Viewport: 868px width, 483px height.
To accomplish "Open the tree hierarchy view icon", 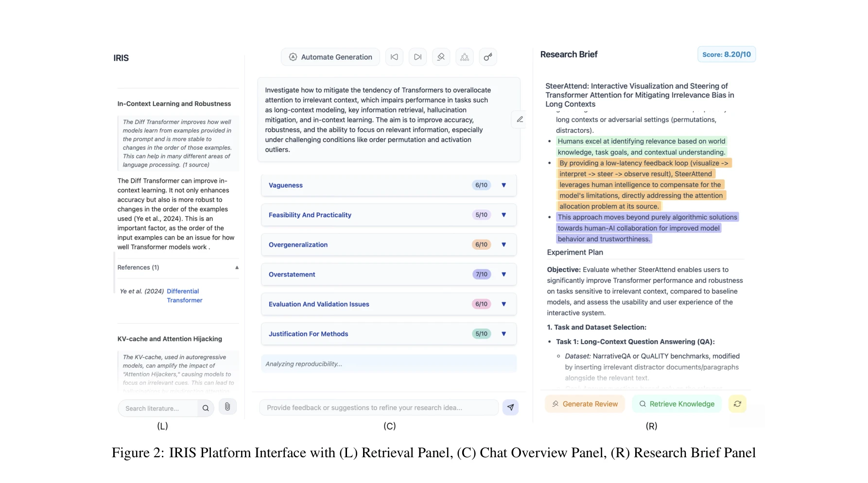I will click(x=465, y=57).
